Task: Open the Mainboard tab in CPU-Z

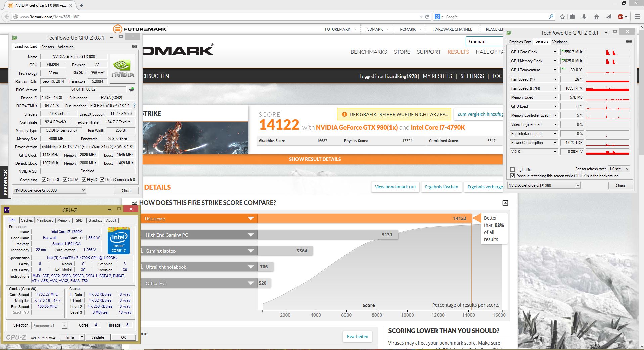Action: [45, 220]
